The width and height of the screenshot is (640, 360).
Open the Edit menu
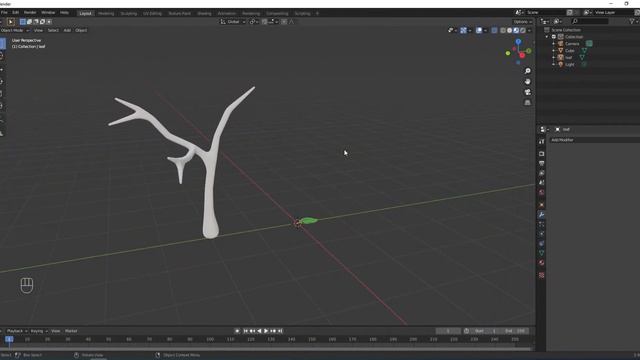pyautogui.click(x=15, y=13)
